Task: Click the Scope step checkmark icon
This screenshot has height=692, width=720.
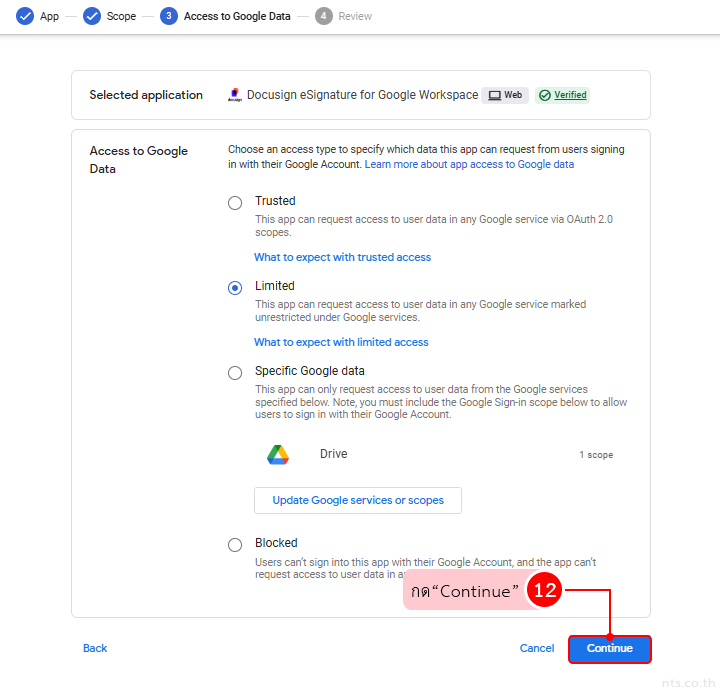Action: (92, 16)
